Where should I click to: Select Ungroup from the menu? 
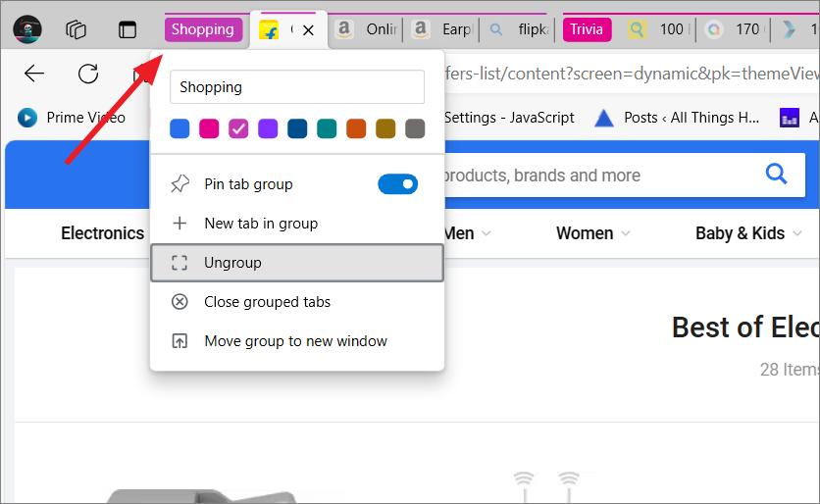297,263
